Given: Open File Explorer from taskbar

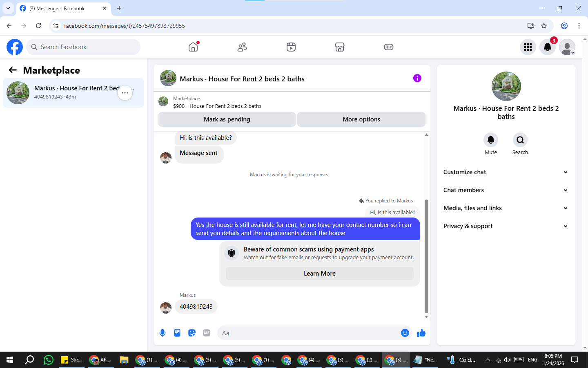Looking at the screenshot, I should [x=124, y=360].
